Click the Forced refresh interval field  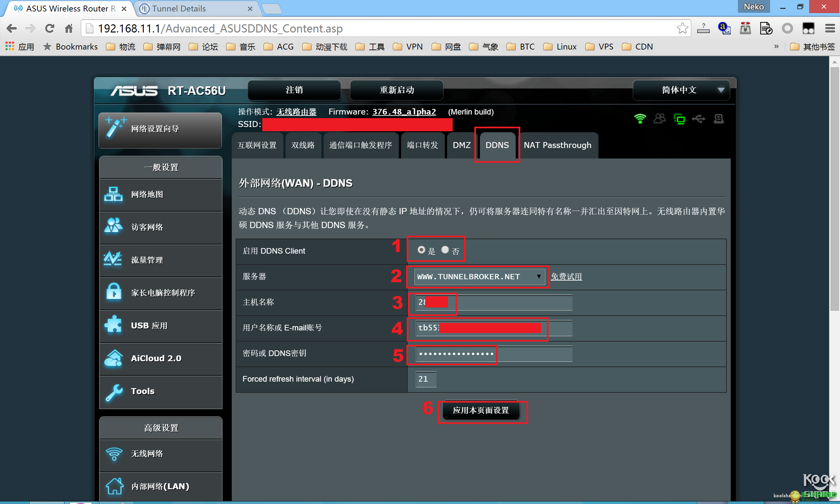pos(426,379)
